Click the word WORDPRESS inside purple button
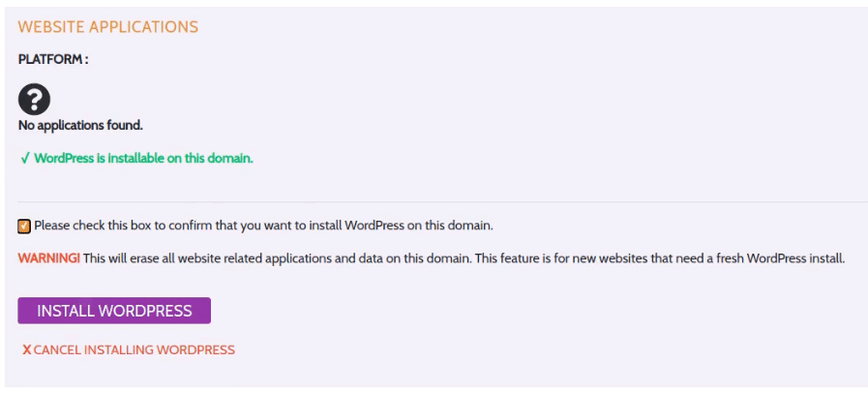 click(145, 311)
